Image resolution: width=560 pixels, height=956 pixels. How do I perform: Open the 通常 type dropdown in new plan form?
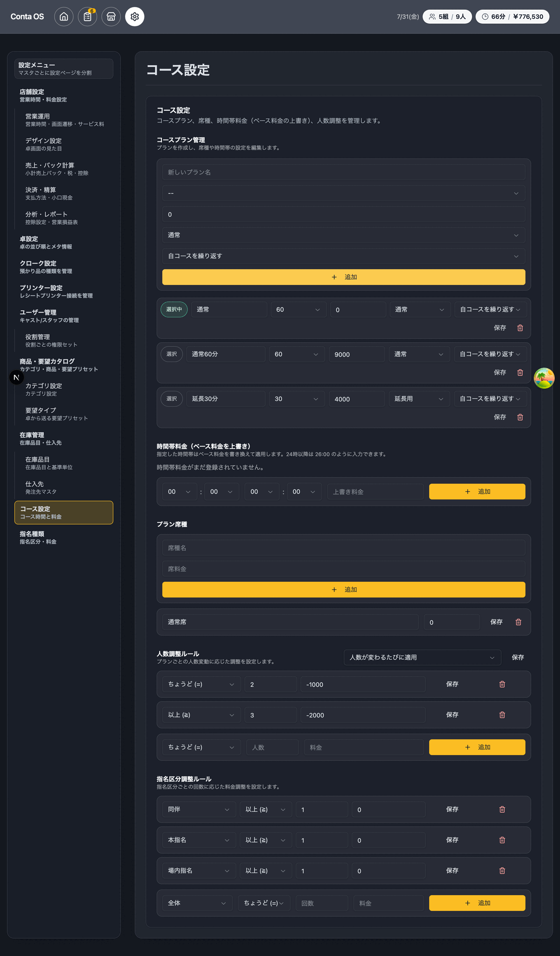pyautogui.click(x=344, y=235)
